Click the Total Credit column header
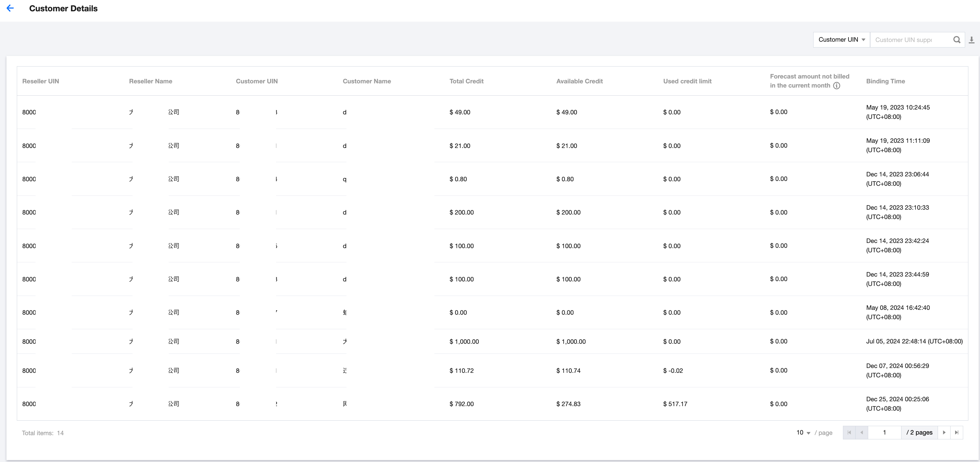 pyautogui.click(x=466, y=81)
